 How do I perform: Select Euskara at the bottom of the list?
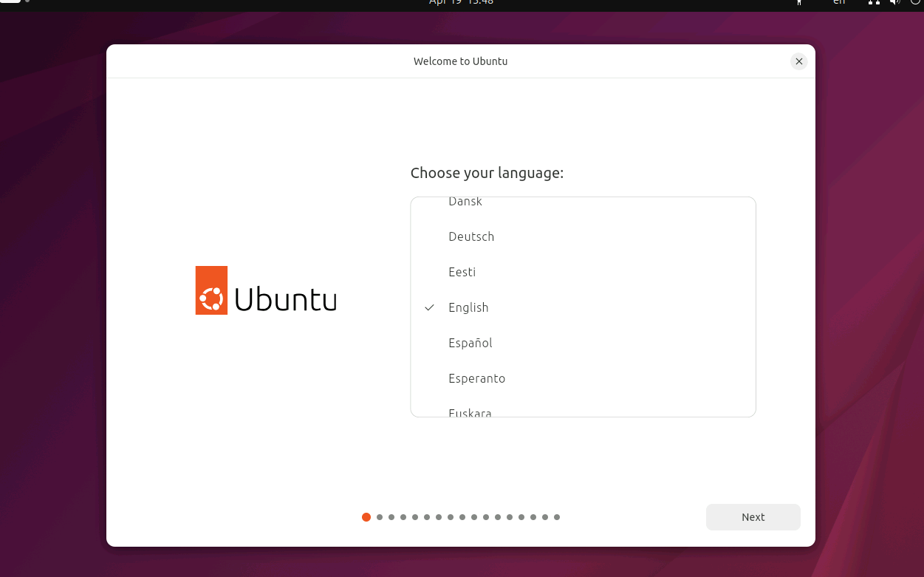(470, 412)
